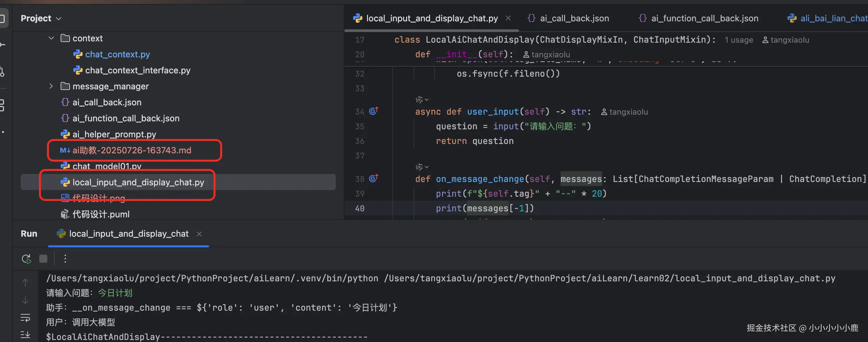The width and height of the screenshot is (868, 342).
Task: Click the up arrow in the Run console sidebar
Action: [25, 282]
